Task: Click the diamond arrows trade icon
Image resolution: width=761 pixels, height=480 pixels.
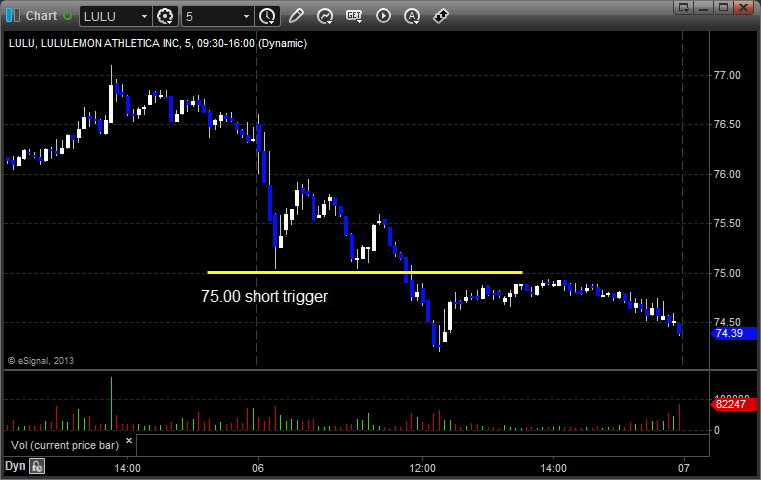Action: point(441,16)
